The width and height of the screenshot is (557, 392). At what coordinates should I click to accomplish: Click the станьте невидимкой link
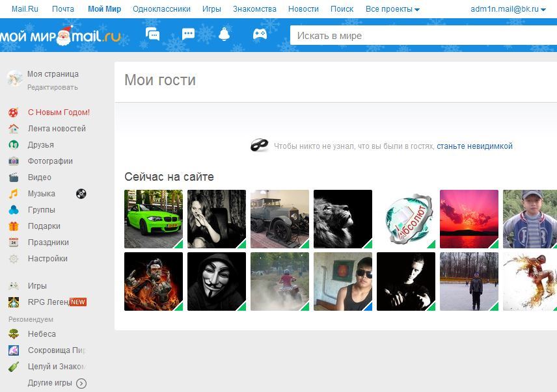pos(474,146)
